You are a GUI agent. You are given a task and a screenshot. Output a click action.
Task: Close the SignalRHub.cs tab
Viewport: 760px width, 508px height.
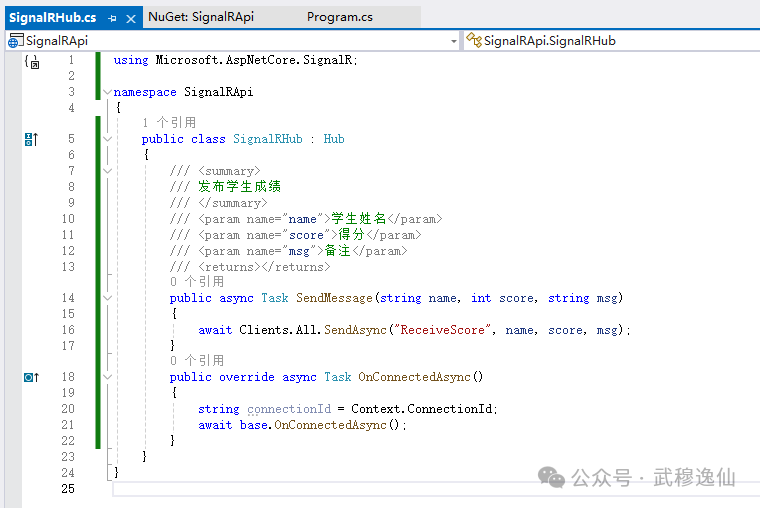(x=131, y=18)
